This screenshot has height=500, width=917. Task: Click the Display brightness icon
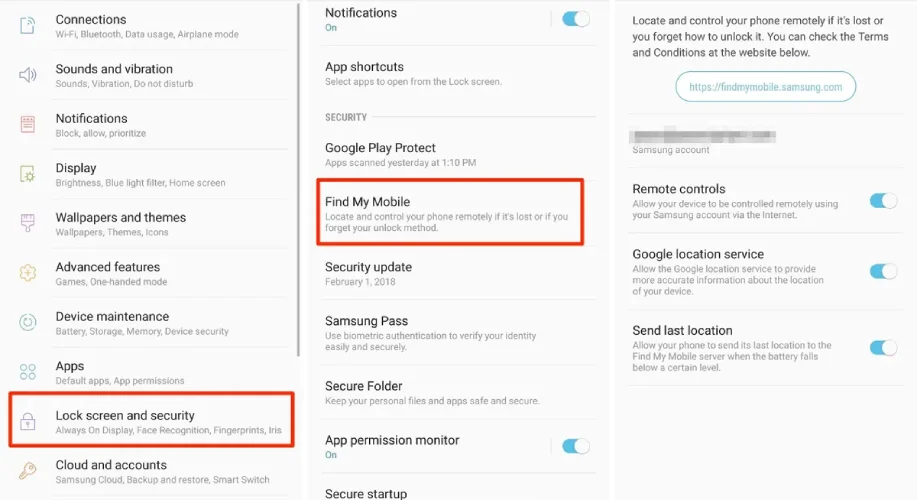(27, 174)
